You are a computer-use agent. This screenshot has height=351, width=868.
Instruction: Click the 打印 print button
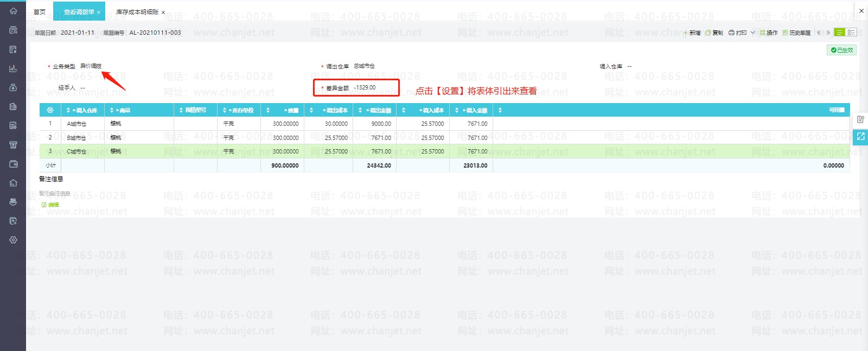(x=738, y=33)
